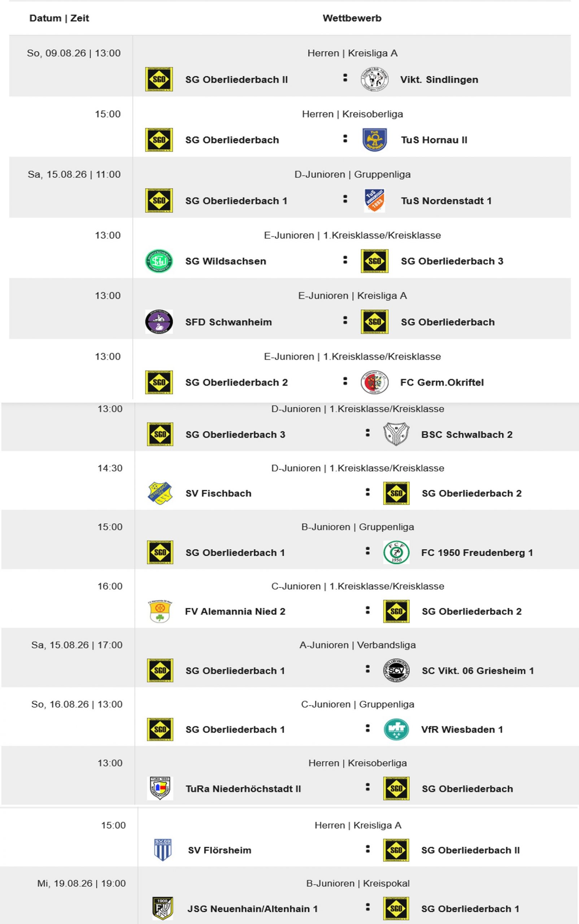Select the FV Alemannia Nied 2 crest
Screen dimensions: 579x924
pyautogui.click(x=160, y=611)
